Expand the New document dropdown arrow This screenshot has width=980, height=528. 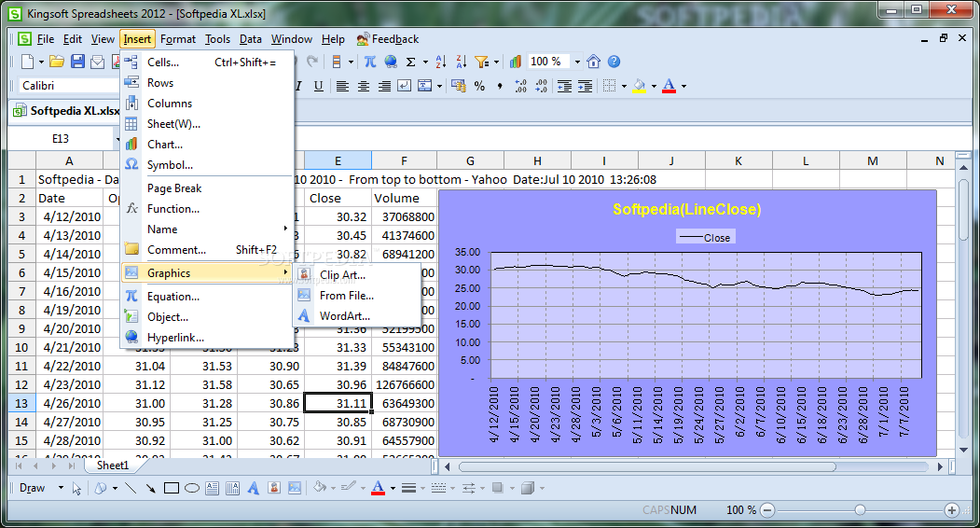41,62
